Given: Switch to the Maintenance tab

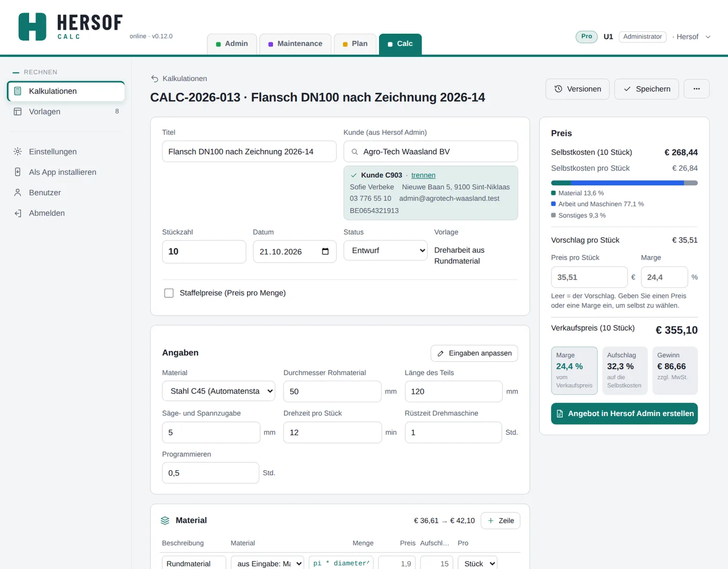Looking at the screenshot, I should 295,44.
